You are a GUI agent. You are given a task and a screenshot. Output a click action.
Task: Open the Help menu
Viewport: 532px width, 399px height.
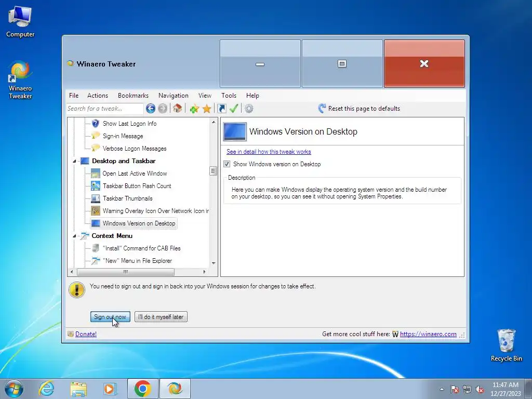(253, 96)
